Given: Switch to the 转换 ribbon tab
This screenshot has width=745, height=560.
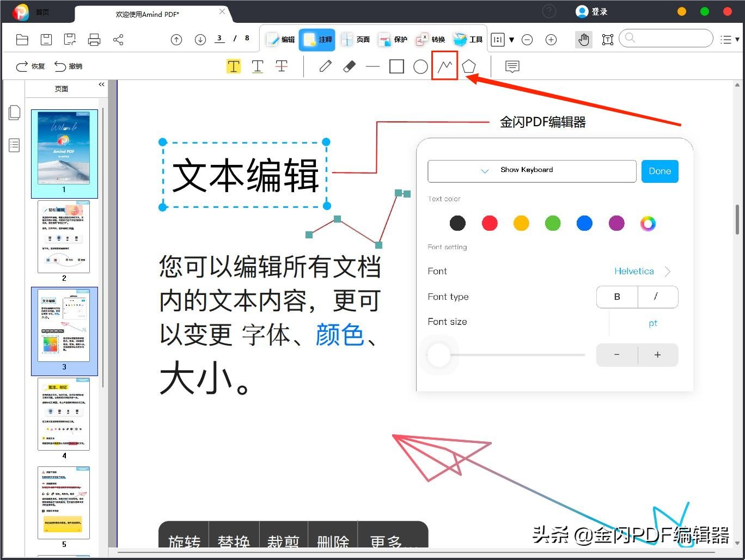Looking at the screenshot, I should point(431,39).
